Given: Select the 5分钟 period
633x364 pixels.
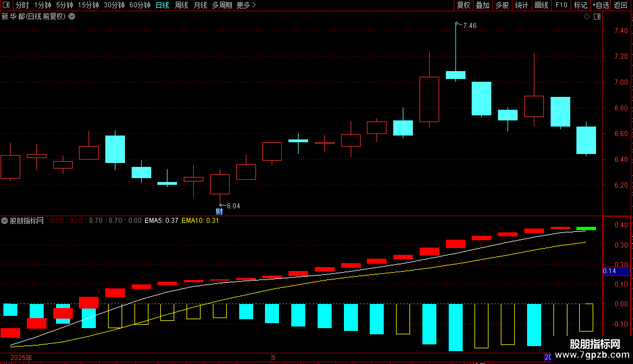Looking at the screenshot, I should 64,5.
